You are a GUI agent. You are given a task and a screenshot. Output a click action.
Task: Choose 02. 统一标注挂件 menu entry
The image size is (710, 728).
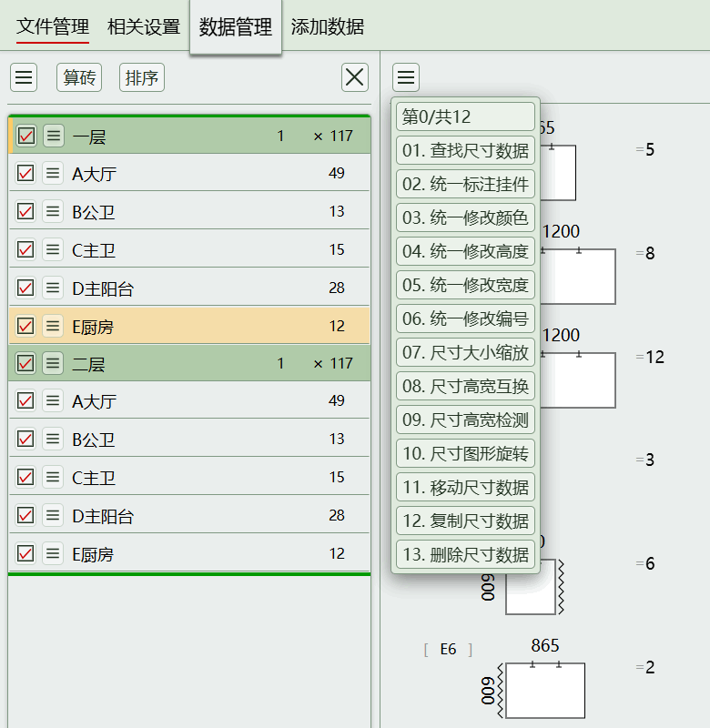465,184
